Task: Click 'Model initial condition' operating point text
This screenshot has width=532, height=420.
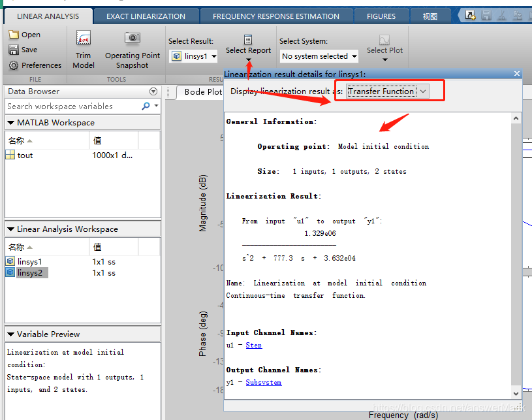Action: click(383, 146)
